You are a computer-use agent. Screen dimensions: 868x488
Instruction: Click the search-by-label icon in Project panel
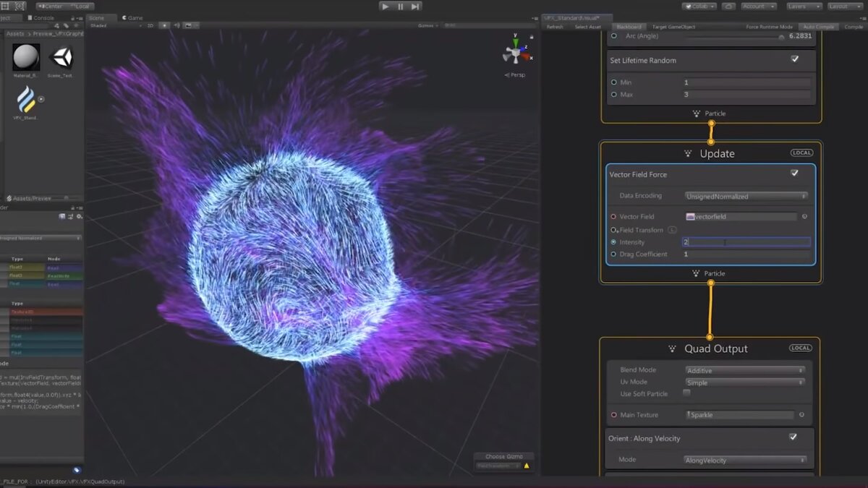point(67,26)
